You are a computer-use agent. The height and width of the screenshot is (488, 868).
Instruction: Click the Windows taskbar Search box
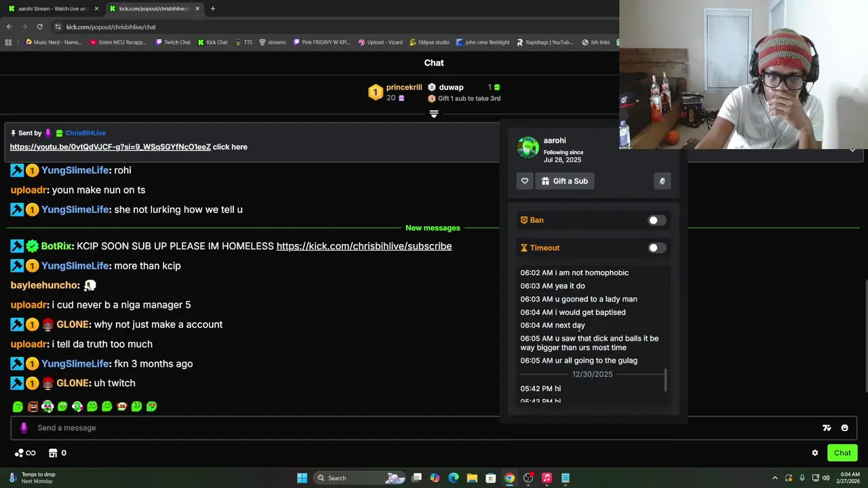click(x=358, y=478)
